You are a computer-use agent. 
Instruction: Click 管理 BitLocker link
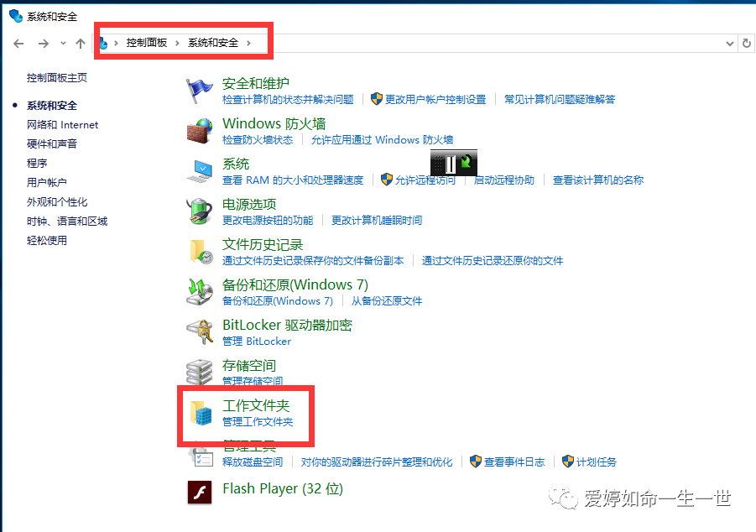[257, 341]
